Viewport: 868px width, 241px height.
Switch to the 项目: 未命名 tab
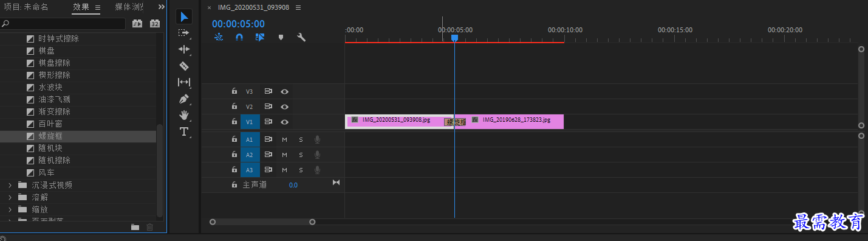click(x=26, y=7)
